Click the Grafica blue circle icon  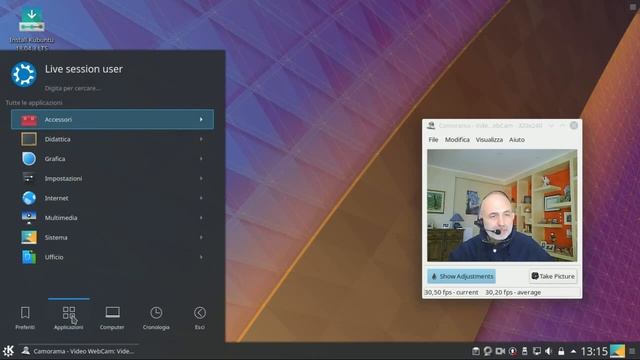tap(29, 159)
